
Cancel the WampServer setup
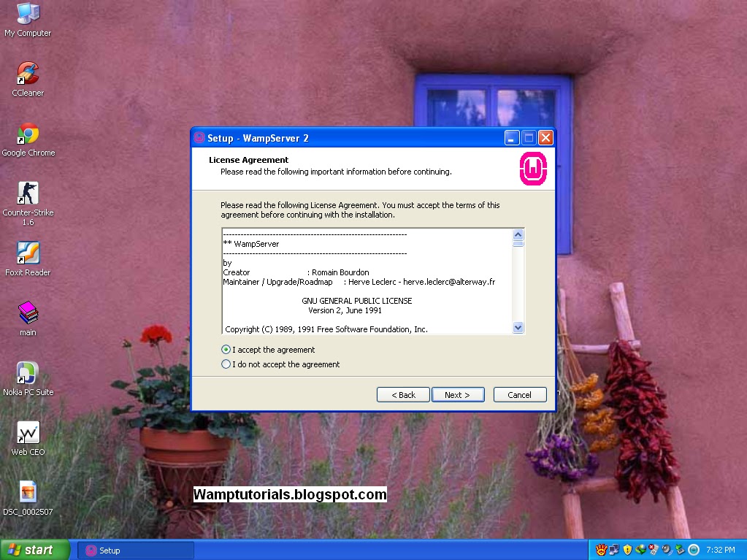[520, 395]
